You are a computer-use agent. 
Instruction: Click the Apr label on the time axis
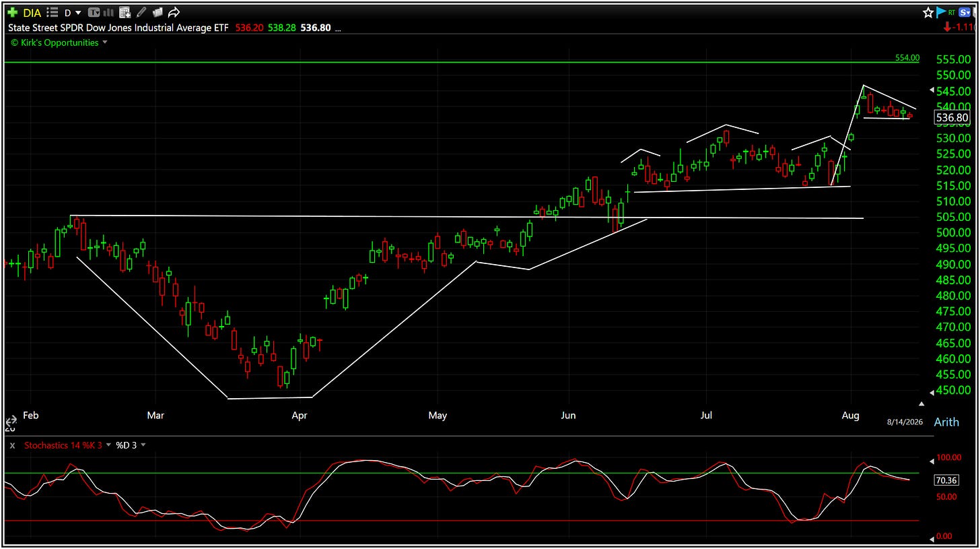(x=300, y=415)
